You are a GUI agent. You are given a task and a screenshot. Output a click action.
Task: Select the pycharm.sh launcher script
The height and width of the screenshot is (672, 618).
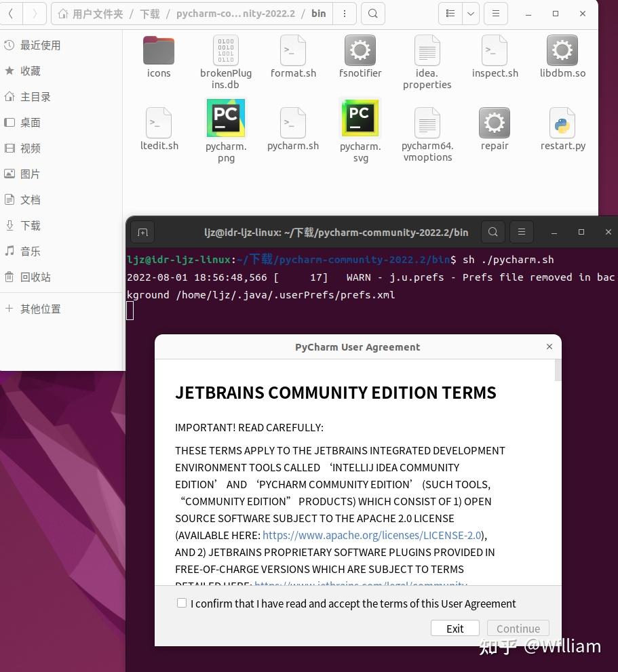click(x=293, y=123)
